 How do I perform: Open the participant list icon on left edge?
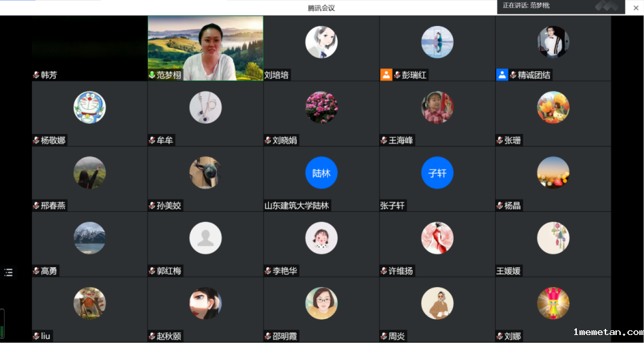tap(9, 272)
